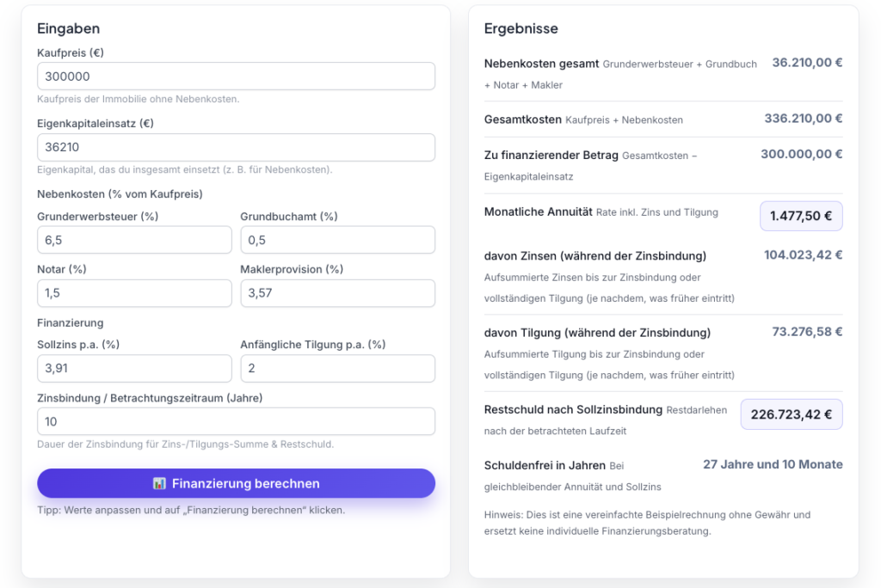Click the bar chart icon on calculate button
Screen dimensions: 881x588
[x=159, y=484]
